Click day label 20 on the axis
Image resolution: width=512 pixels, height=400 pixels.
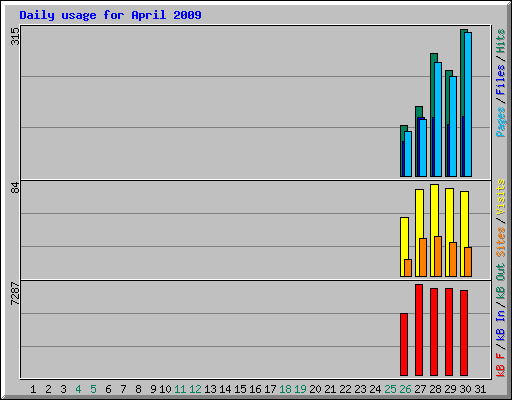pyautogui.click(x=315, y=389)
